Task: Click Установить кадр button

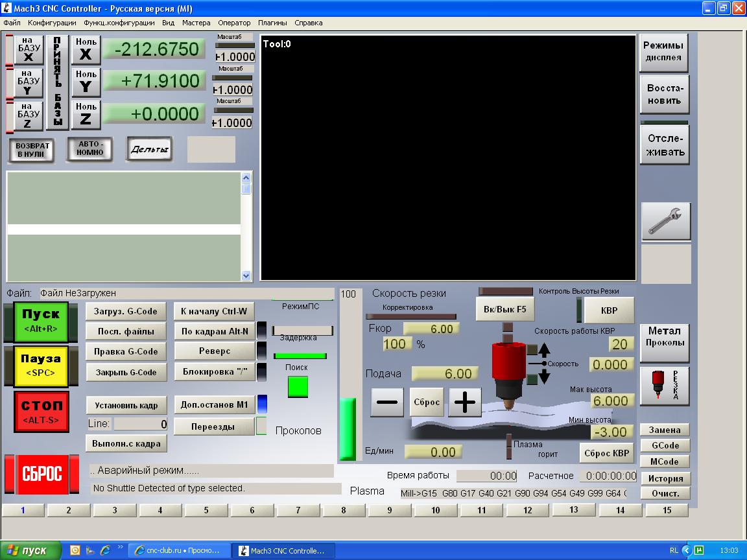Action: (126, 405)
